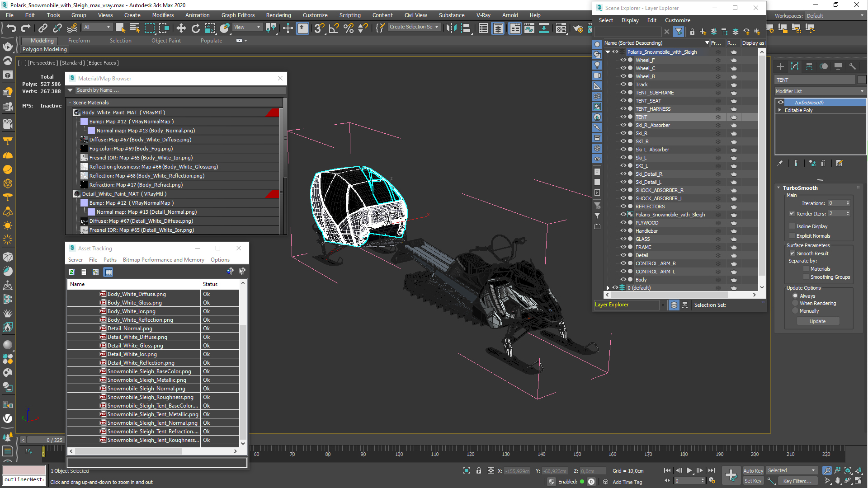The height and width of the screenshot is (488, 868).
Task: Activate the Select and Rotate tool
Action: point(195,28)
